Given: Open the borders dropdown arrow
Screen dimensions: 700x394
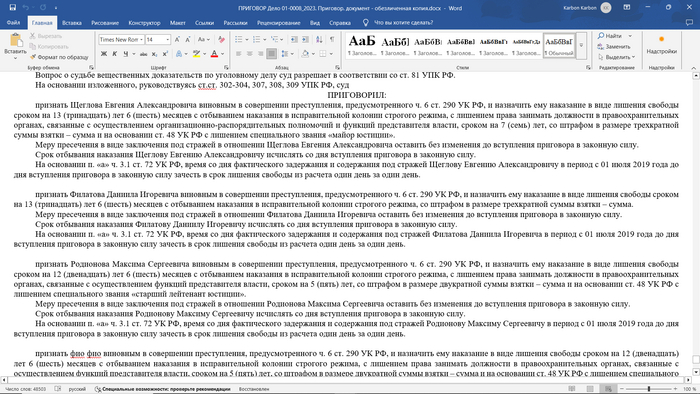Looking at the screenshot, I should pos(331,54).
